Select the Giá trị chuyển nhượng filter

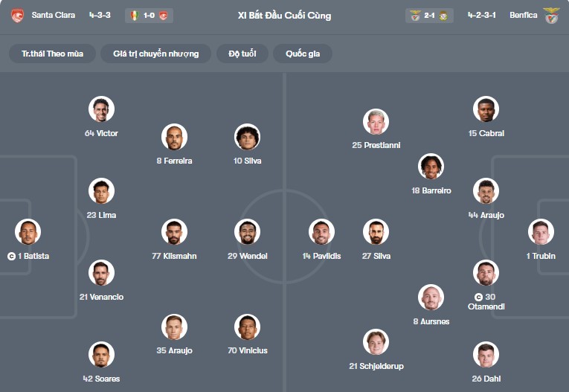pyautogui.click(x=156, y=54)
